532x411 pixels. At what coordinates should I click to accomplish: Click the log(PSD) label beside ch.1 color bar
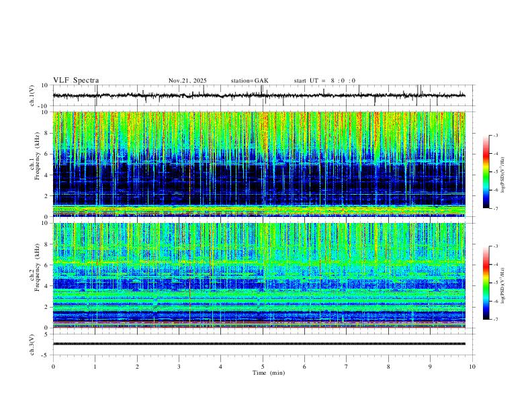503,175
